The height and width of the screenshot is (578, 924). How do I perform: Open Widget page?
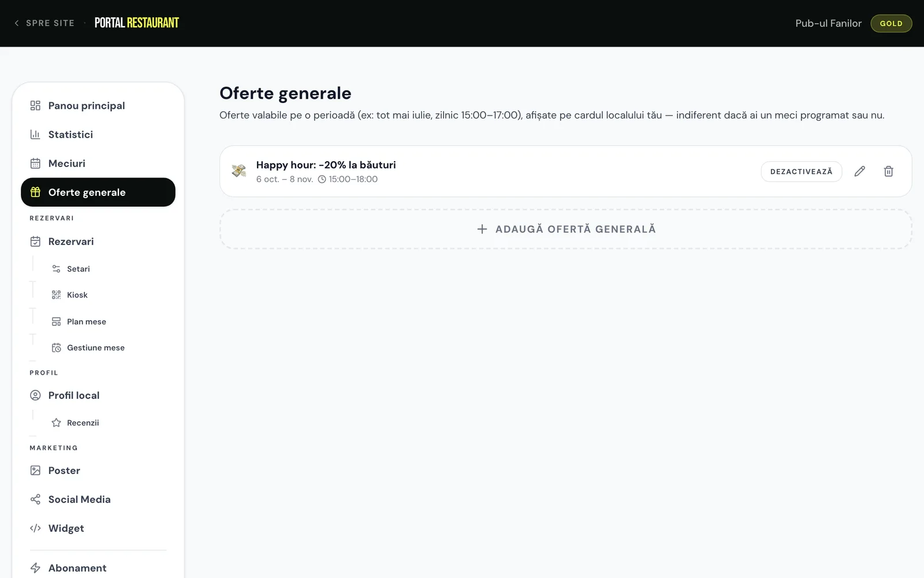pos(98,528)
